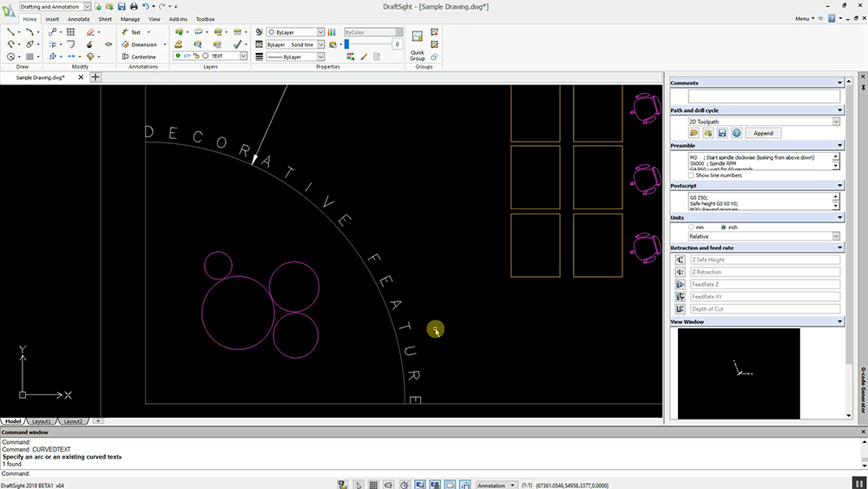
Task: Switch to the Add-Ins ribbon tab
Action: click(178, 19)
